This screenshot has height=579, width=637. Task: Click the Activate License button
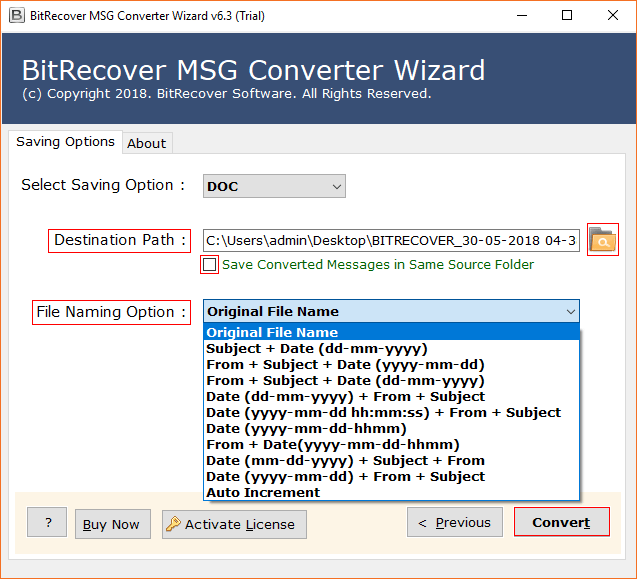[x=234, y=525]
